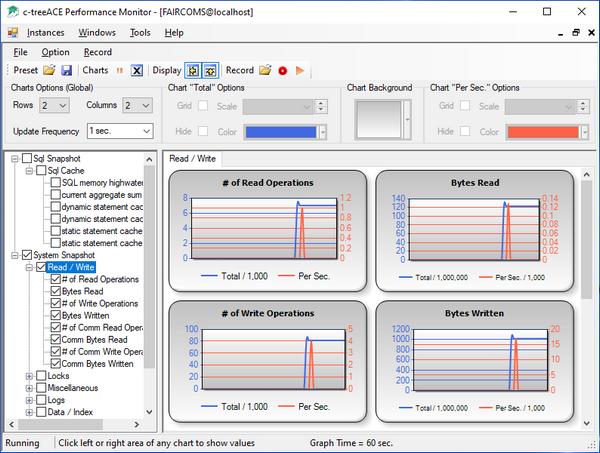Open the Option menu
The width and height of the screenshot is (600, 453).
pos(55,52)
